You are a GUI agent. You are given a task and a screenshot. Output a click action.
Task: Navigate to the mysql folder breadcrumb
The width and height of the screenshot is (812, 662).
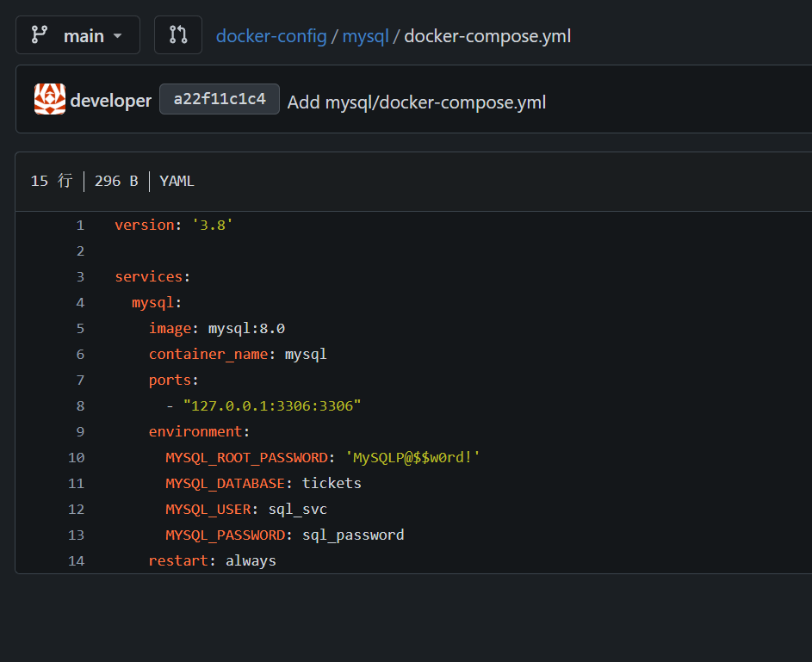coord(366,36)
